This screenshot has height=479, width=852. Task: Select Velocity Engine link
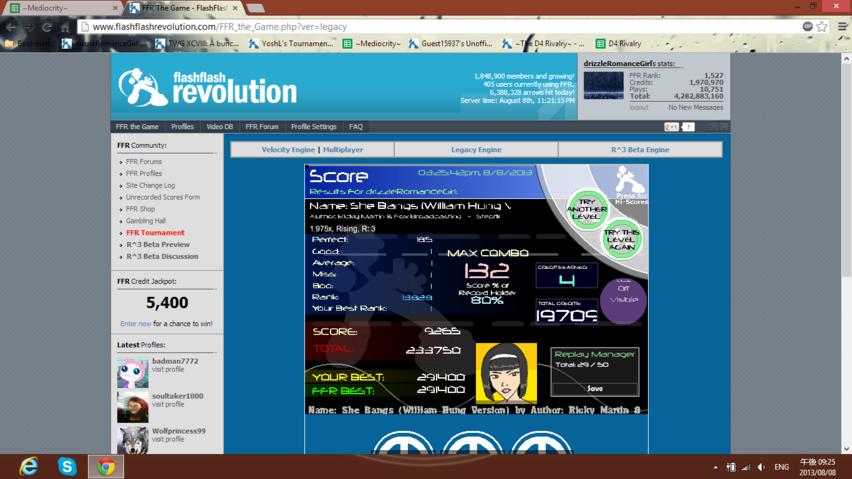pyautogui.click(x=288, y=150)
